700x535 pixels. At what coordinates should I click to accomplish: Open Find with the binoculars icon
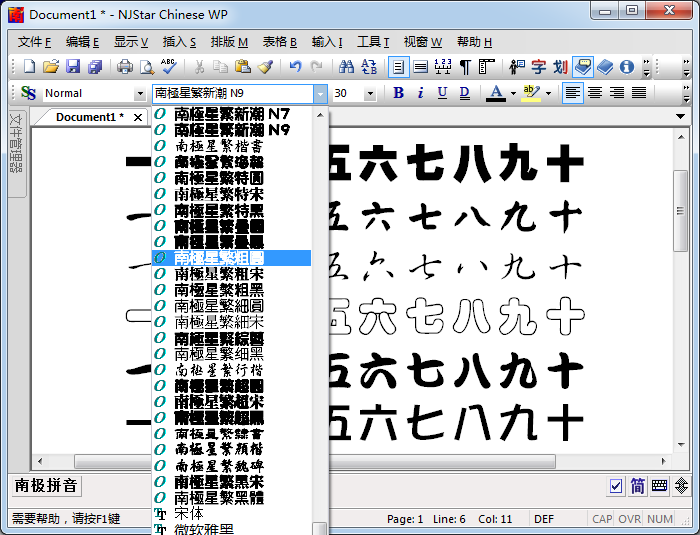tap(346, 67)
